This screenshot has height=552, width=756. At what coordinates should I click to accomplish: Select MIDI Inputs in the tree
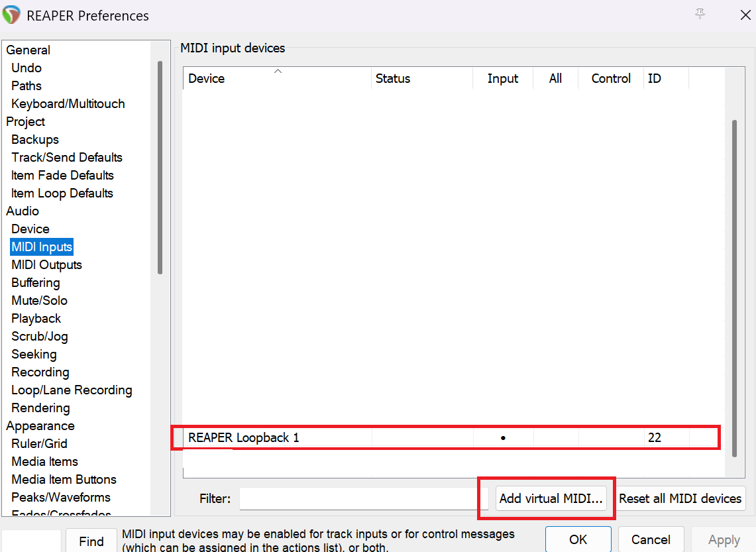point(42,247)
